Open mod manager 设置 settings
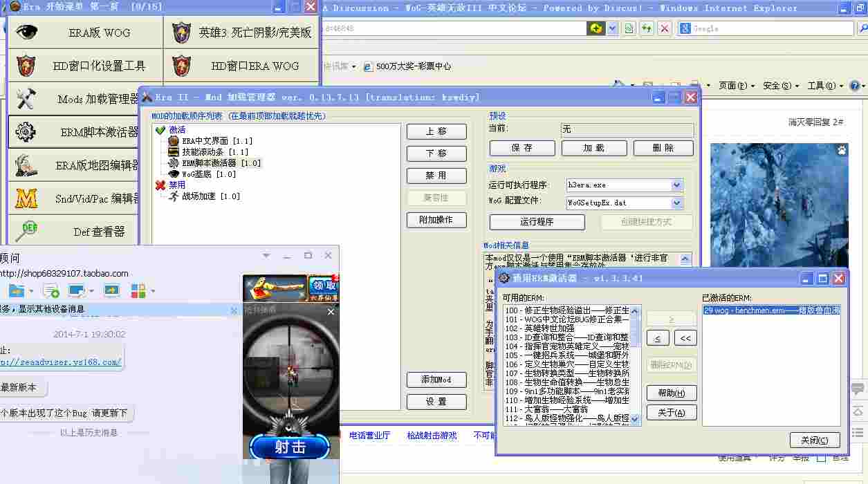868x484 pixels. click(x=436, y=402)
